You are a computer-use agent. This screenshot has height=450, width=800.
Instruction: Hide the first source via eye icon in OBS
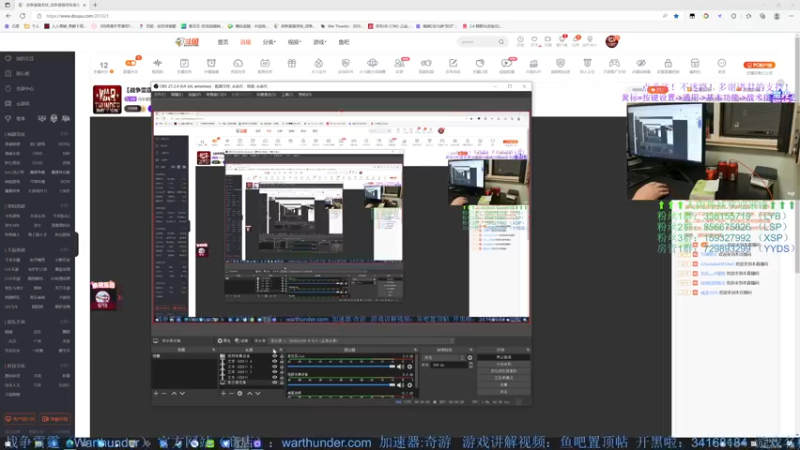[274, 356]
